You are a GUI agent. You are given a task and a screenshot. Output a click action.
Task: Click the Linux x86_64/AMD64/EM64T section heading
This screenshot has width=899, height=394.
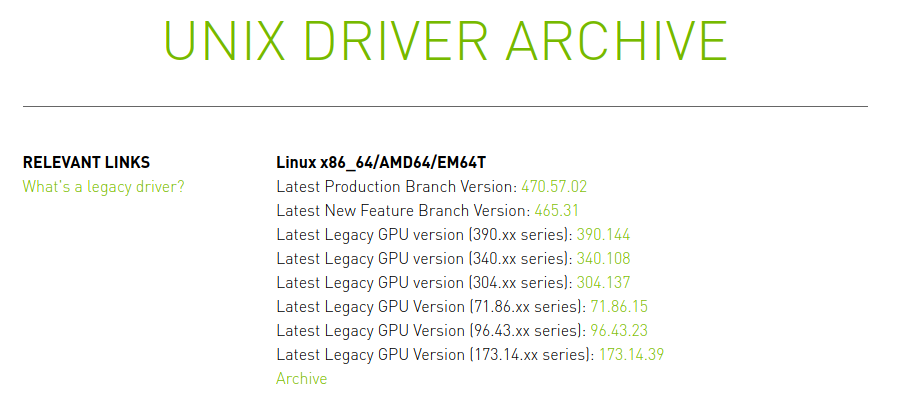coord(381,163)
